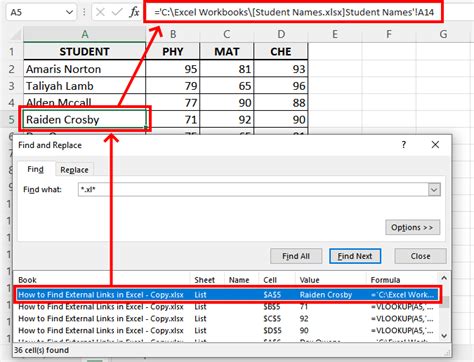Click the dialog's Close button
The image size is (474, 362).
(x=420, y=256)
